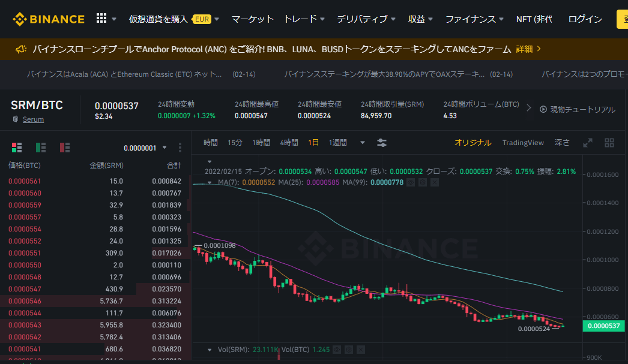Click ask price 0.0000551
The image size is (628, 364).
point(25,253)
